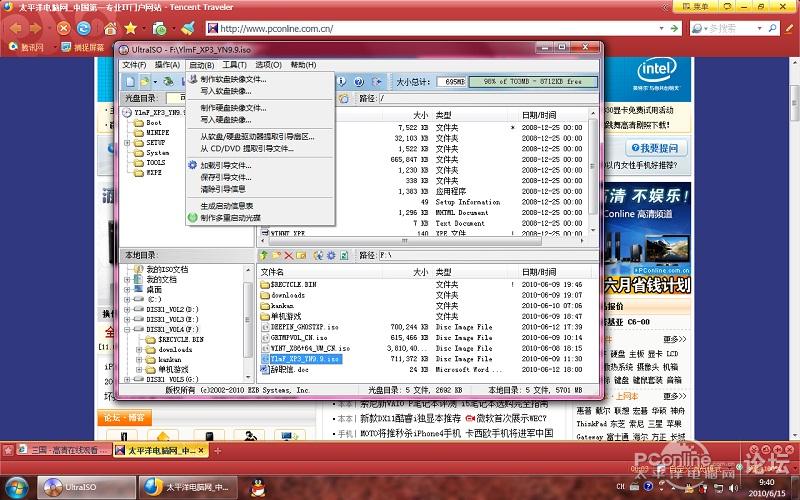
Task: Select GRTMPVOL_CN.iso in the file list
Action: [299, 338]
